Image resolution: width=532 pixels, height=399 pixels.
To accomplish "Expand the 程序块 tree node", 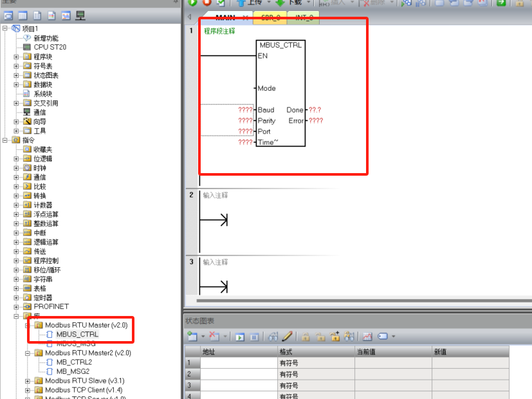I will 17,57.
